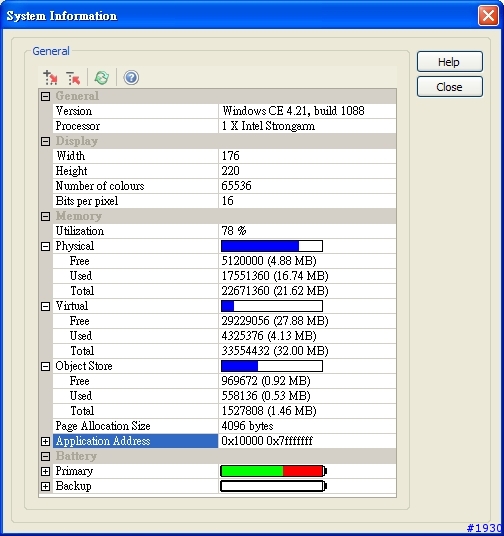Click the Object Store usage bar
Screen dimensions: 504x536
pyautogui.click(x=272, y=366)
